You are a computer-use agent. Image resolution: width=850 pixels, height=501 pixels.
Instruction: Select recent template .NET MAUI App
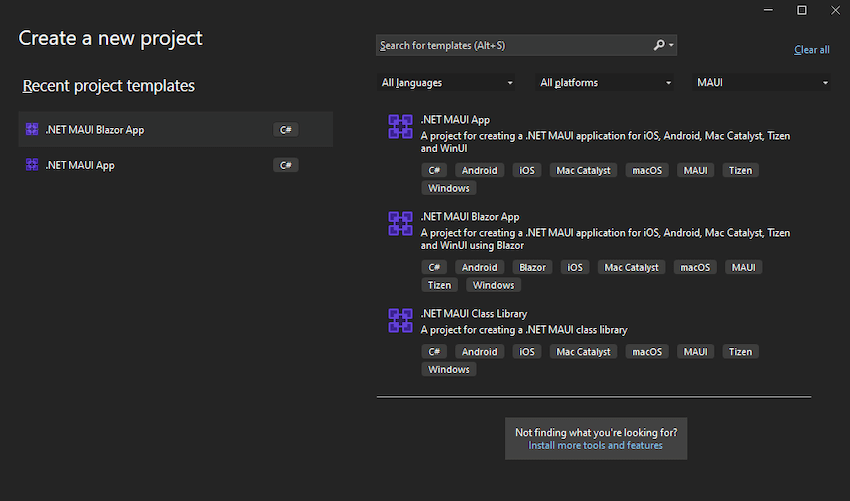click(x=176, y=165)
